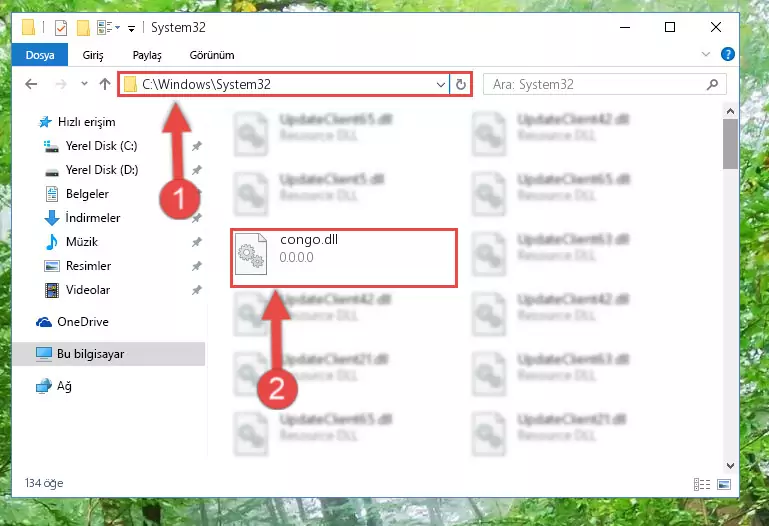
Task: Go up one folder level
Action: [104, 84]
